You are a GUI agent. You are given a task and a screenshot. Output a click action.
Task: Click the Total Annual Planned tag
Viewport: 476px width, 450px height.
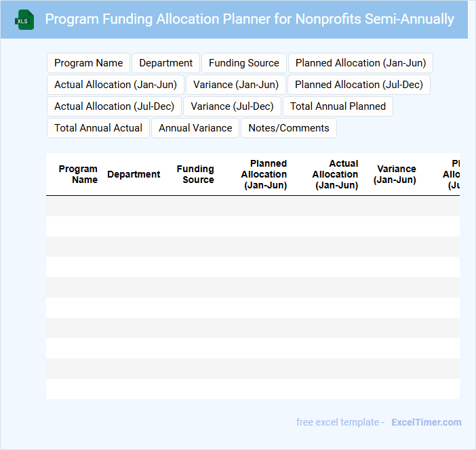point(338,106)
